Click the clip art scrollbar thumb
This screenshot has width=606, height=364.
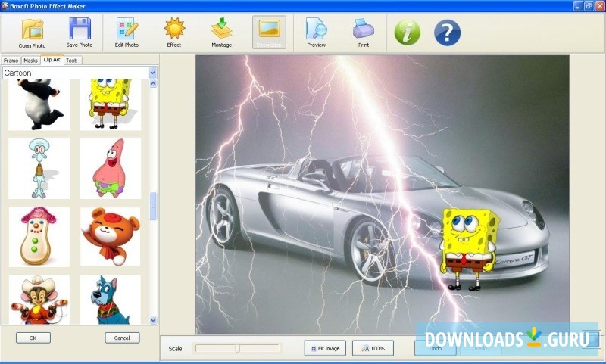(x=153, y=206)
